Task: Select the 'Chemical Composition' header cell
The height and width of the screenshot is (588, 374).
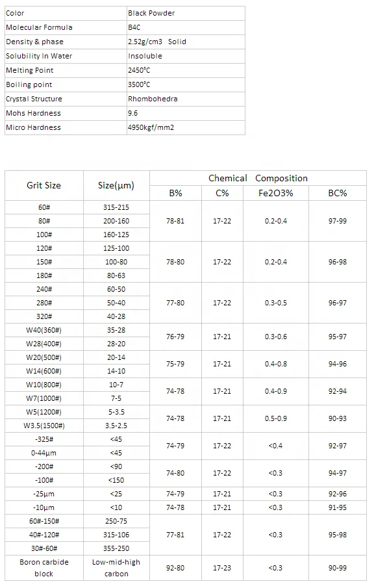Action: (x=258, y=178)
